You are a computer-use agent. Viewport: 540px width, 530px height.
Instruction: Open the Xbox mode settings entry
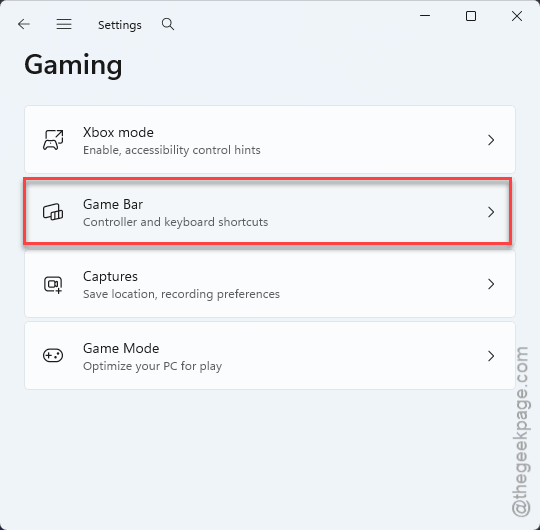270,139
